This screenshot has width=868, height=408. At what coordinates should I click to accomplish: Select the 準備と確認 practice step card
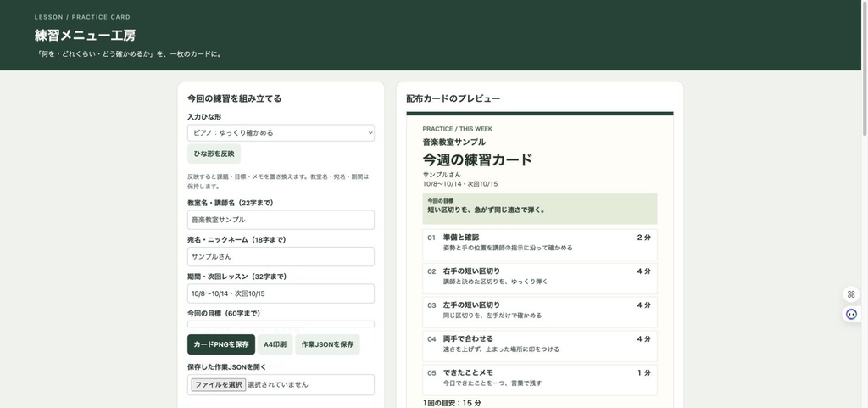(x=540, y=244)
